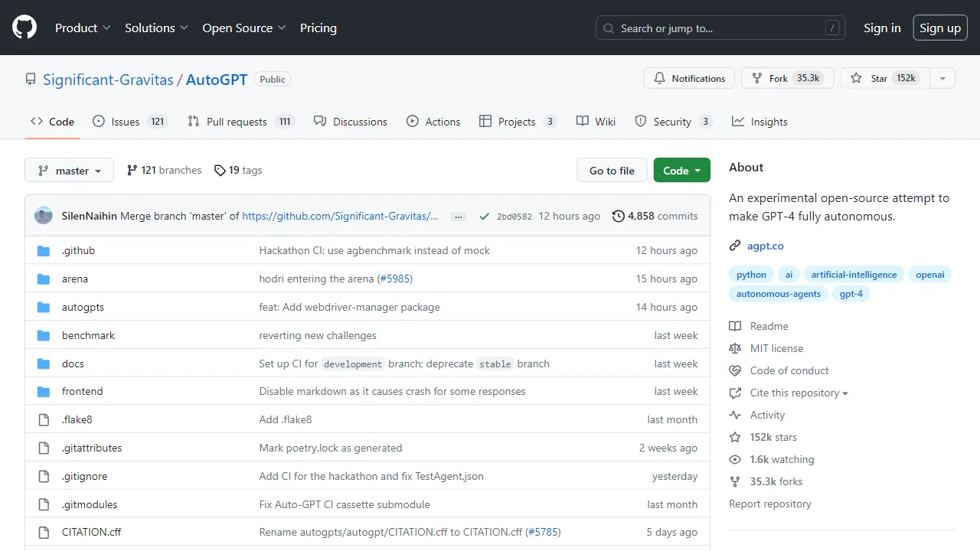Open the Solutions menu

(156, 28)
